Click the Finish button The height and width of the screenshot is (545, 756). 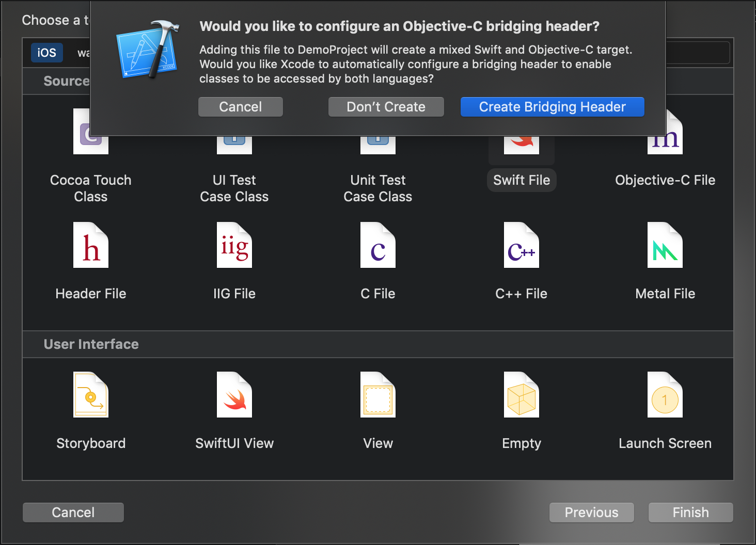point(690,512)
